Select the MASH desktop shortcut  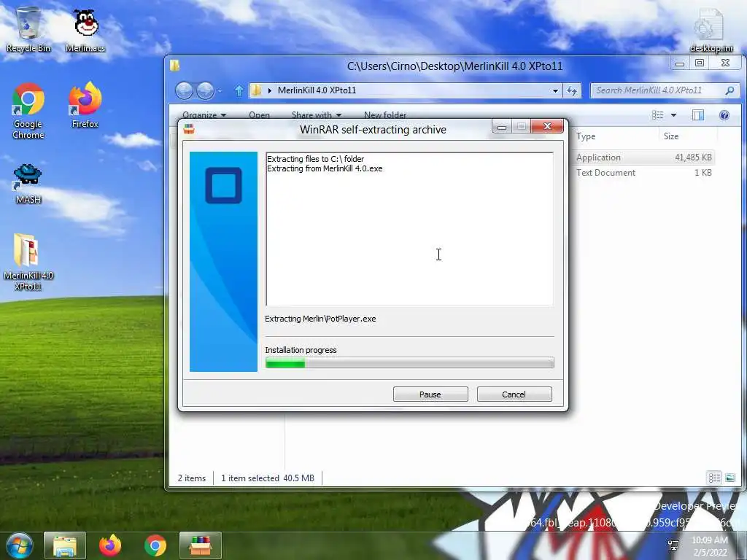click(28, 184)
